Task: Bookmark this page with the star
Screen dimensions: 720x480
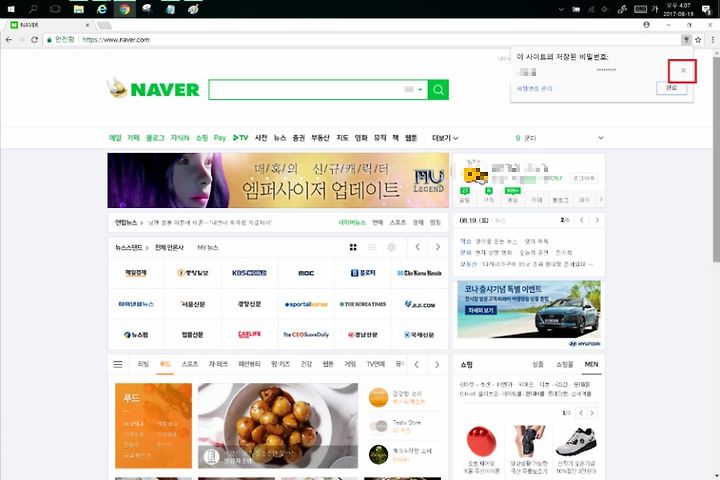Action: (698, 40)
